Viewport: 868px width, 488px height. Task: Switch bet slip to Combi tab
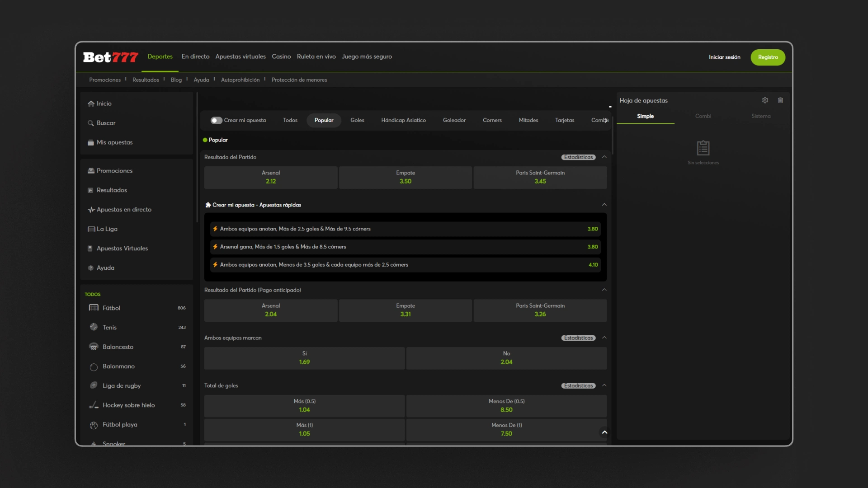(x=703, y=116)
